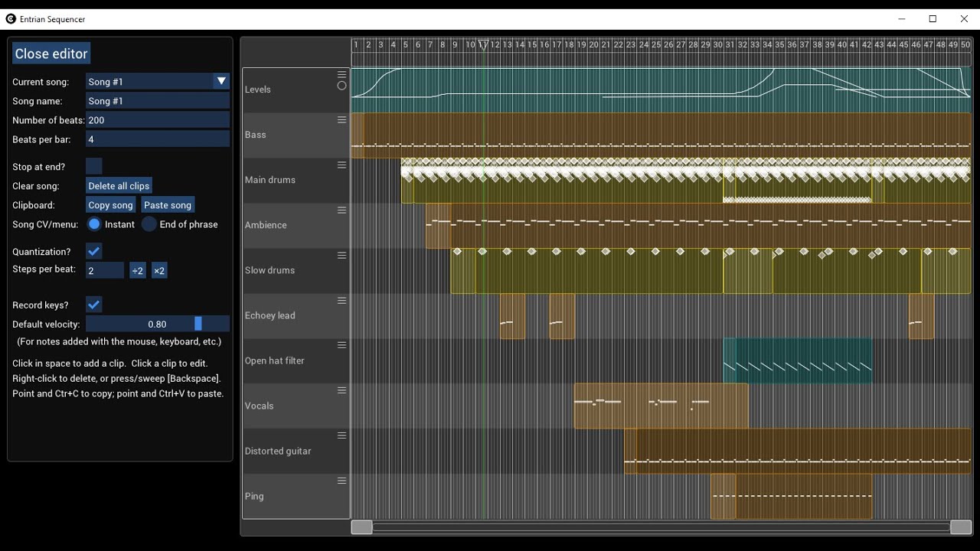Open the Echoey lead track menu icon
The width and height of the screenshot is (980, 551).
(341, 301)
